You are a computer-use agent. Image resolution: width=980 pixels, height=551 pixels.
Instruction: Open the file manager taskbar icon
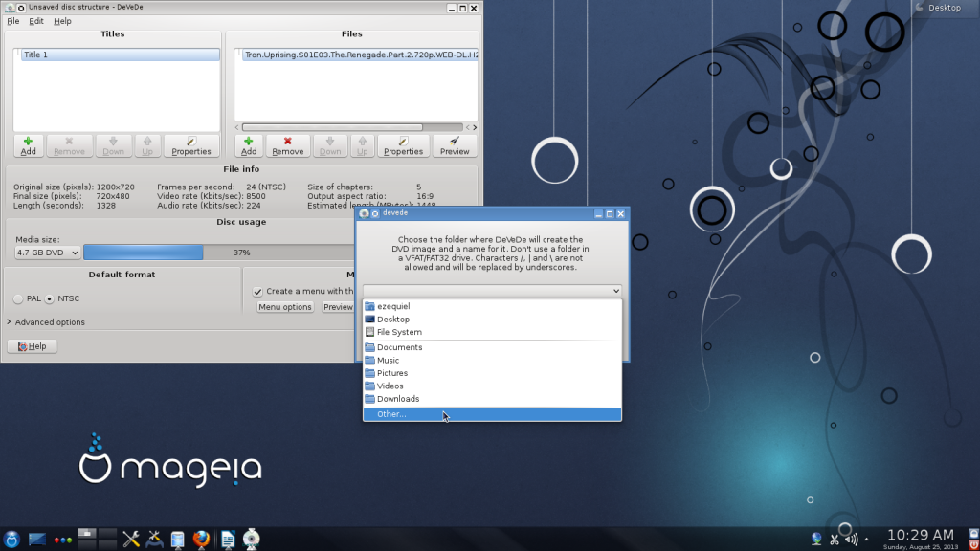pyautogui.click(x=177, y=540)
